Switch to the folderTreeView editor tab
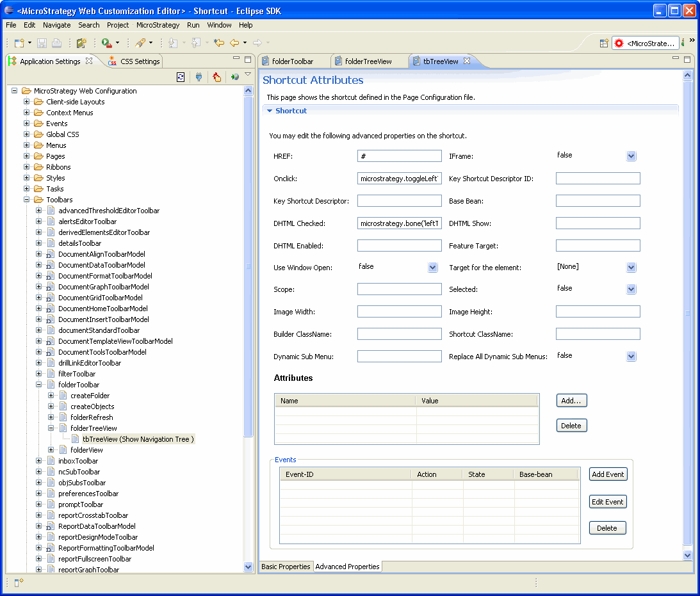 tap(364, 61)
